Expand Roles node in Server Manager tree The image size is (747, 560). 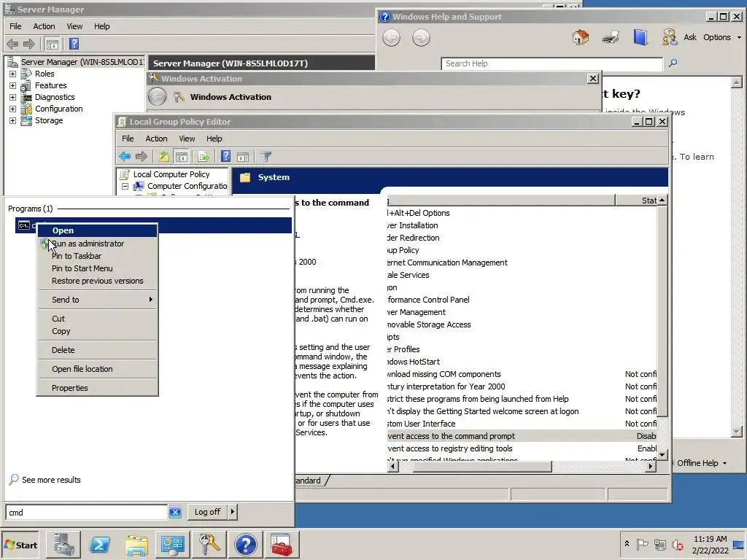click(13, 74)
